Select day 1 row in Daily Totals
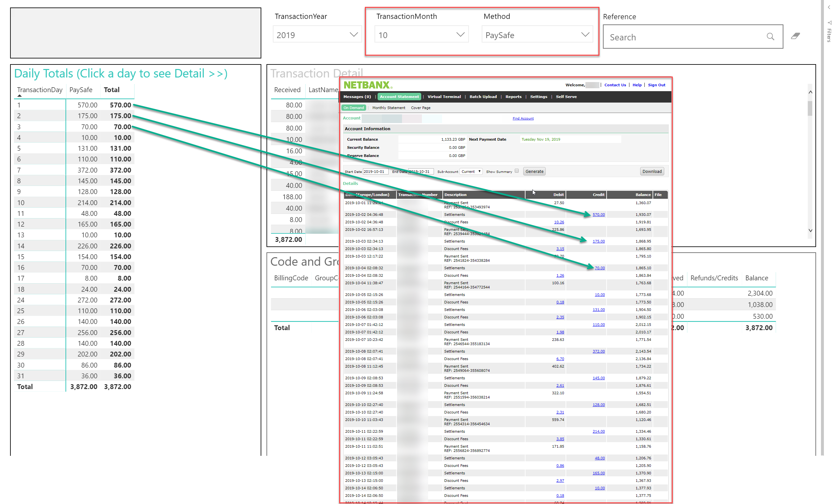The width and height of the screenshot is (834, 504). [74, 105]
